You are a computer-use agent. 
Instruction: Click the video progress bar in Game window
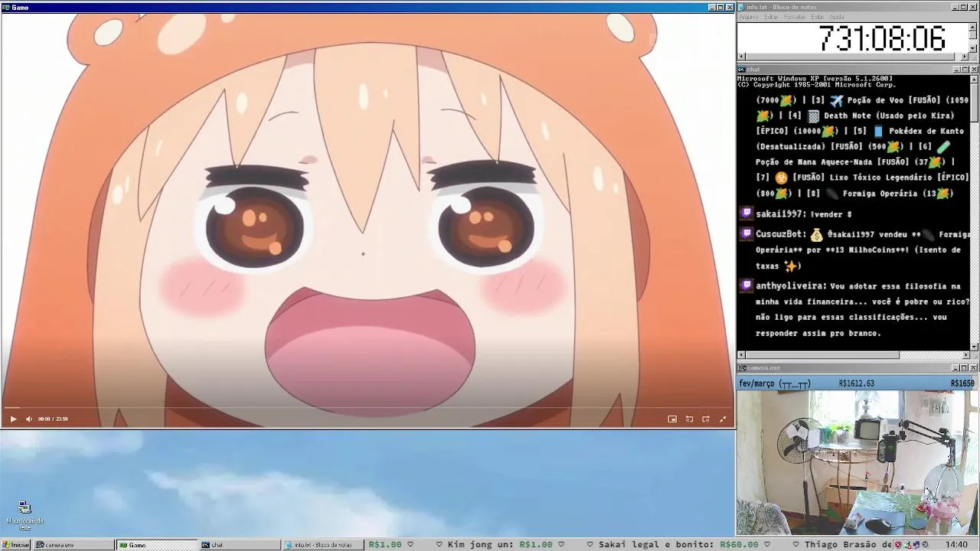coord(367,408)
